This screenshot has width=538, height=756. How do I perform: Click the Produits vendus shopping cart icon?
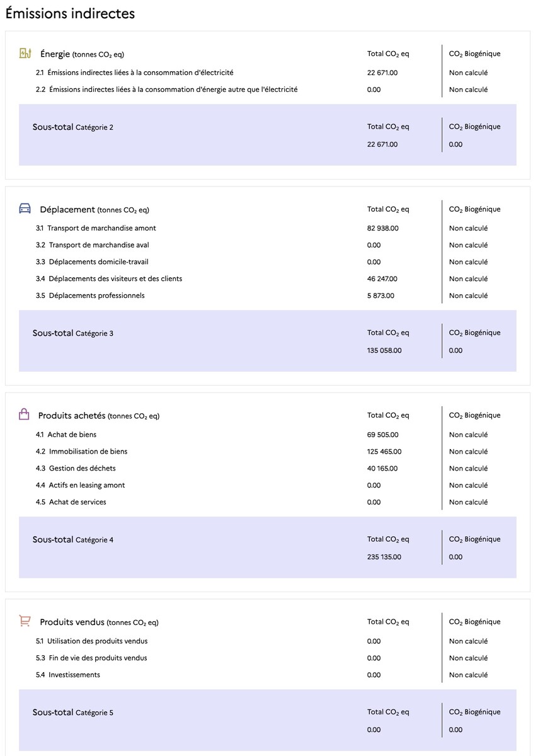(25, 621)
